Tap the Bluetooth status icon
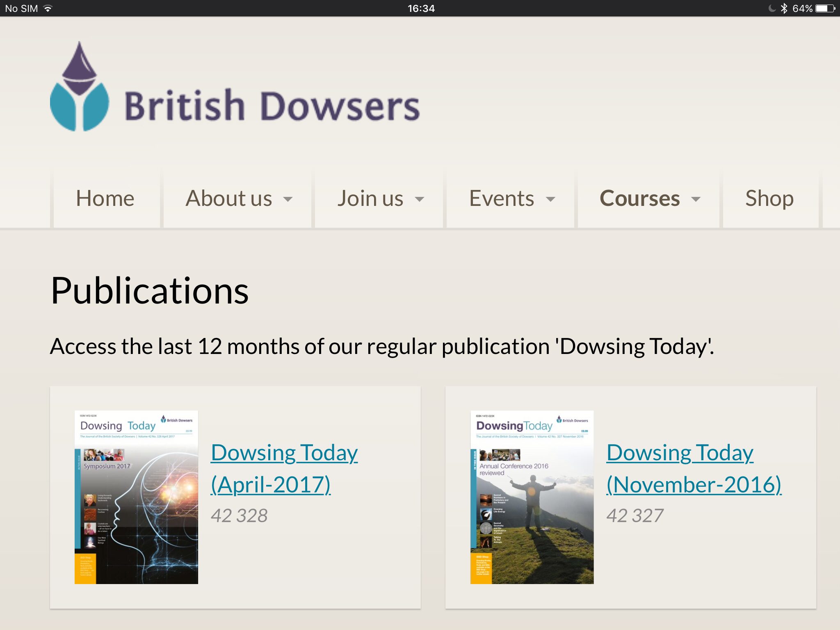The height and width of the screenshot is (630, 840). (784, 8)
